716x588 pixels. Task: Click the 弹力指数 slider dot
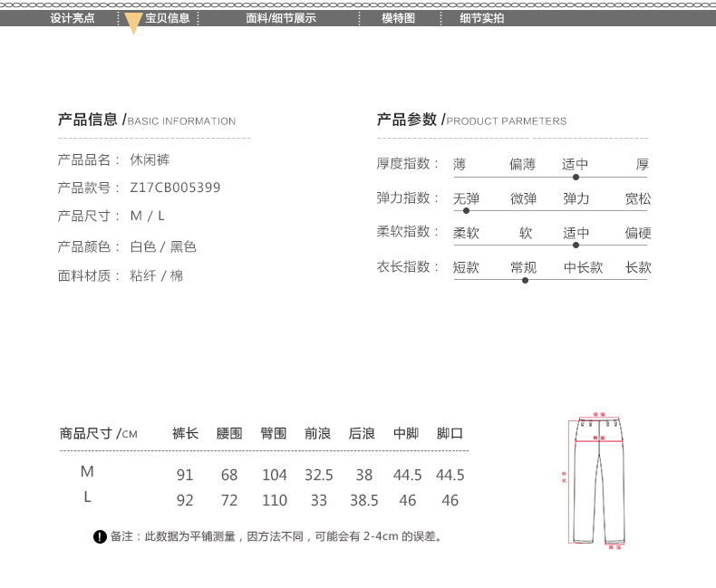pyautogui.click(x=466, y=211)
